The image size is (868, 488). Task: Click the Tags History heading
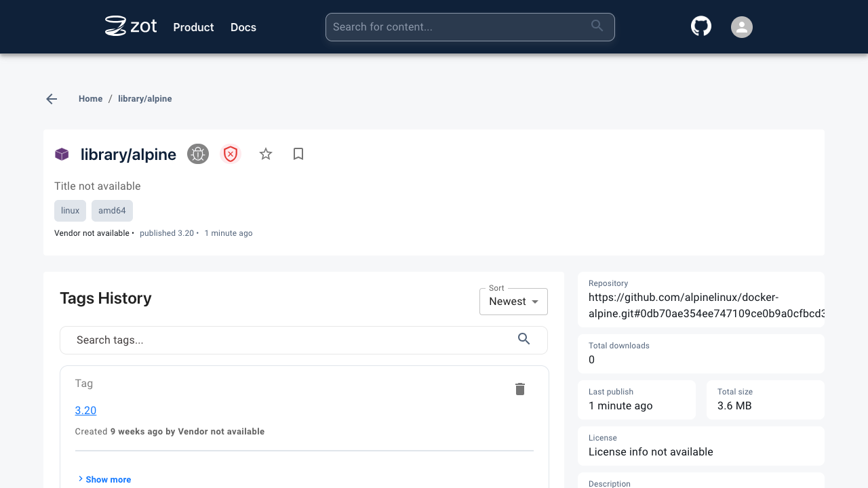click(x=106, y=298)
